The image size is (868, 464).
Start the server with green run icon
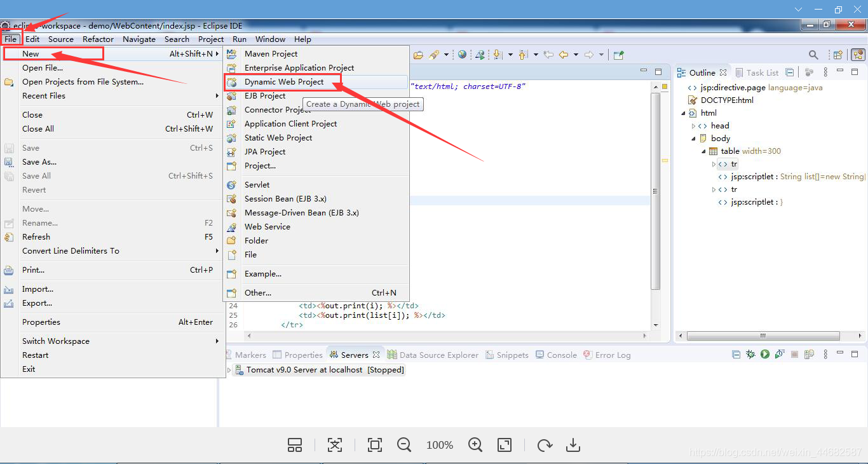(x=765, y=354)
